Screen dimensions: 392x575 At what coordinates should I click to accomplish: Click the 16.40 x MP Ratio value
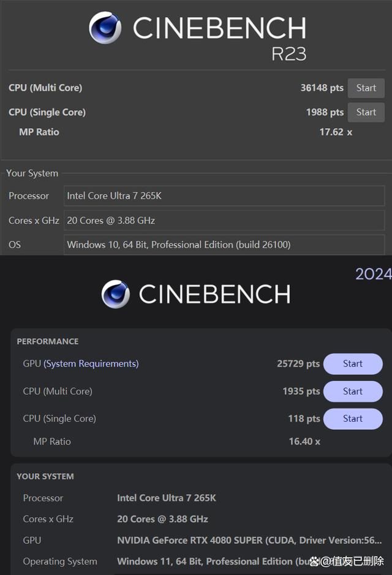[x=304, y=441]
